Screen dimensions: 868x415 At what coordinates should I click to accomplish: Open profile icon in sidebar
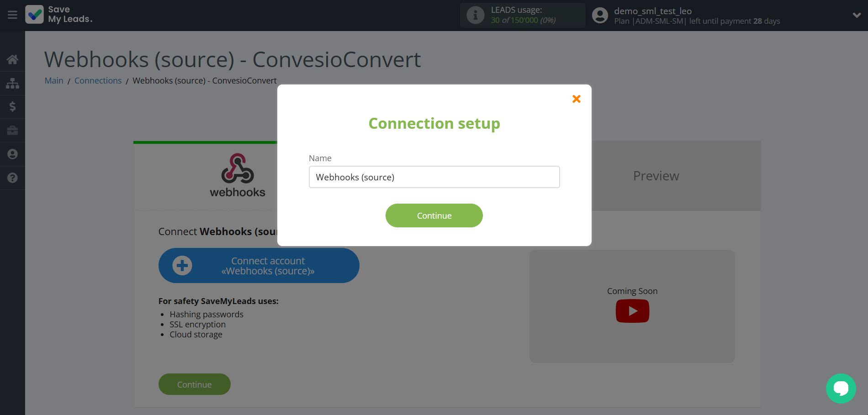(12, 154)
